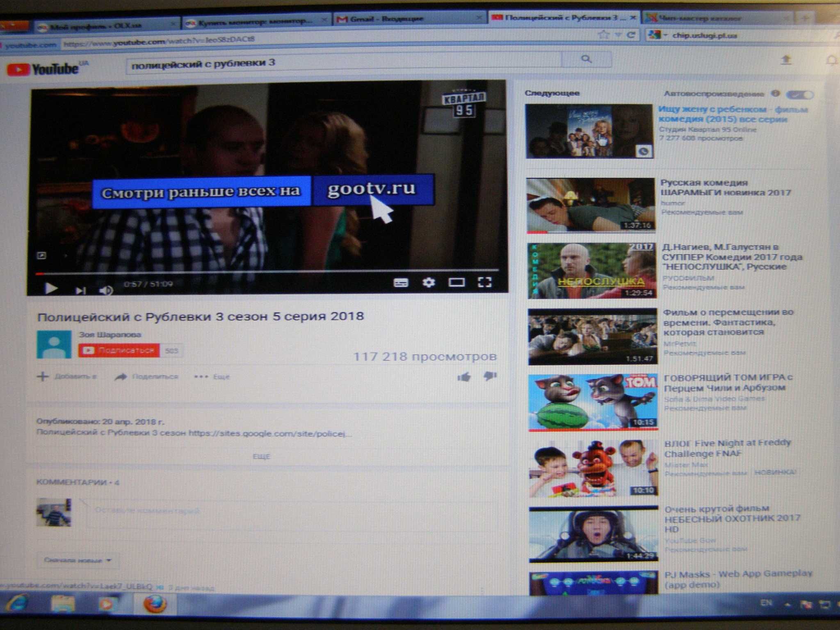Click the Firefox taskbar icon
Image resolution: width=840 pixels, height=630 pixels.
[x=155, y=604]
